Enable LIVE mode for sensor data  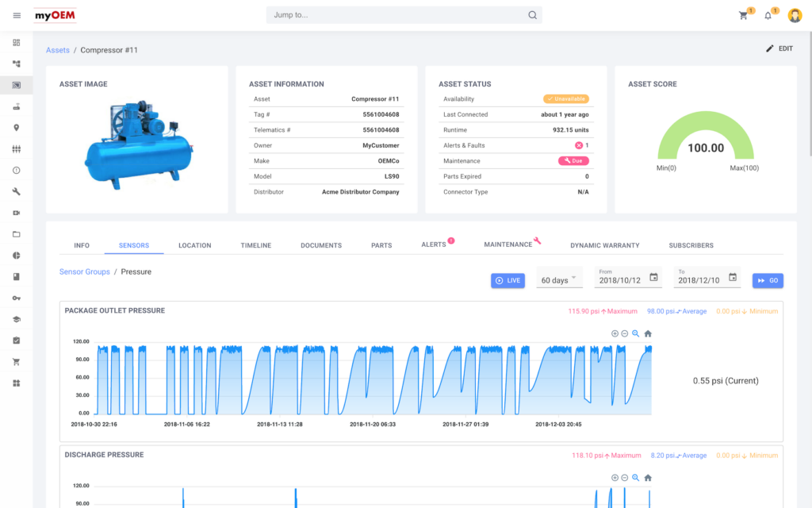point(507,280)
